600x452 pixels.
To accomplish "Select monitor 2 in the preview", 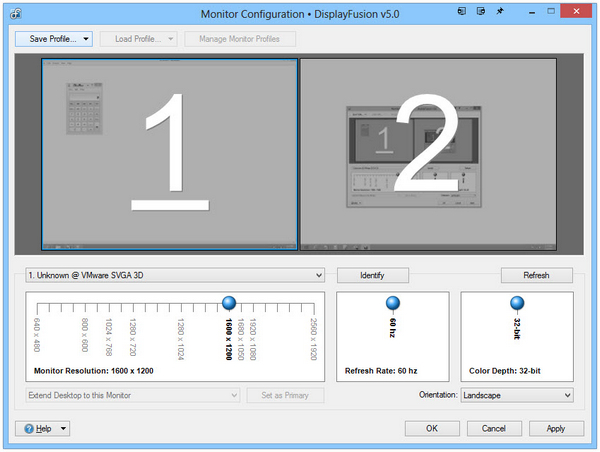I will (x=428, y=155).
